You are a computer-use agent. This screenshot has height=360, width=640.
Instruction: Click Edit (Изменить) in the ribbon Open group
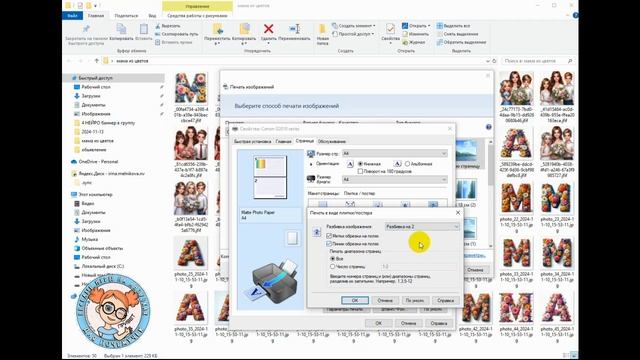415,34
